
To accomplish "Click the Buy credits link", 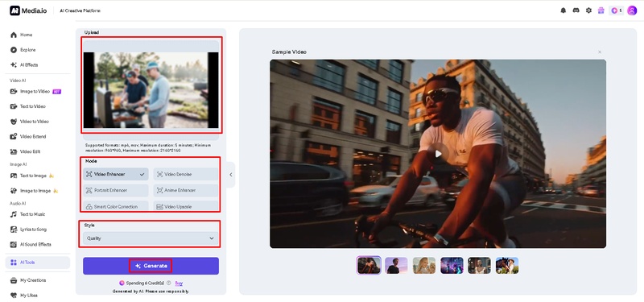I will 179,283.
